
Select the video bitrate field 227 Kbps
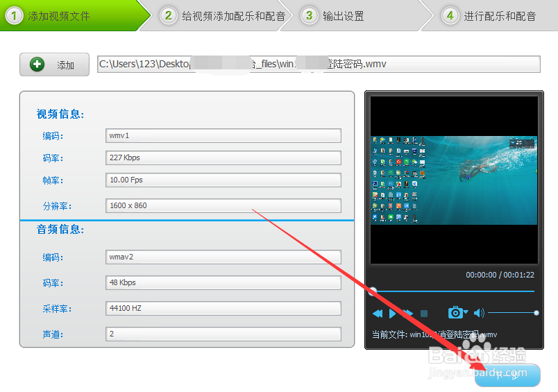tap(223, 157)
